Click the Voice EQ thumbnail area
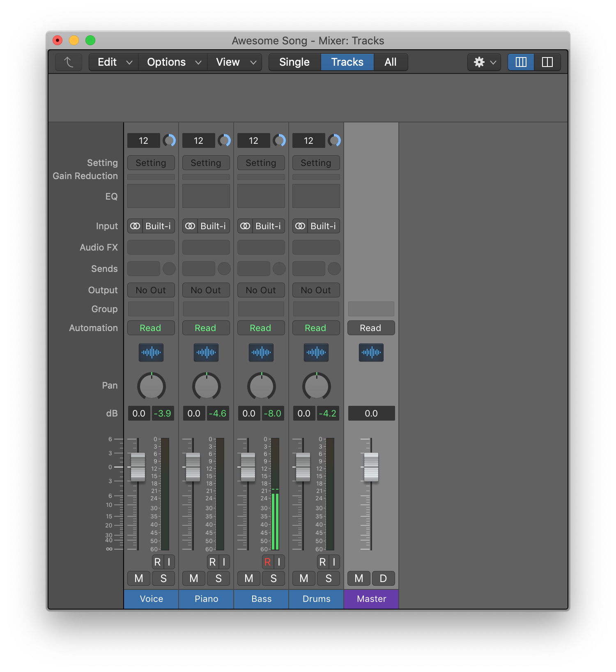Image resolution: width=616 pixels, height=672 pixels. 151,196
